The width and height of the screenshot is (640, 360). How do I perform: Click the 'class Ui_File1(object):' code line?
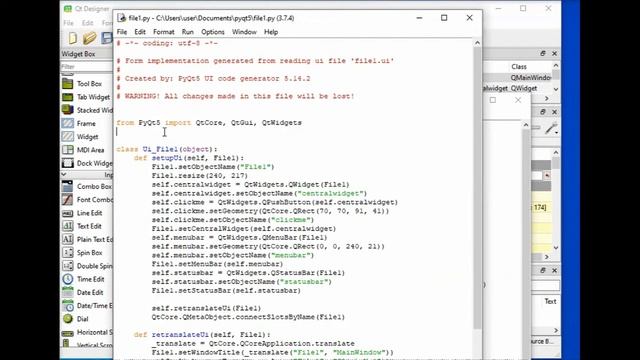tap(167, 149)
